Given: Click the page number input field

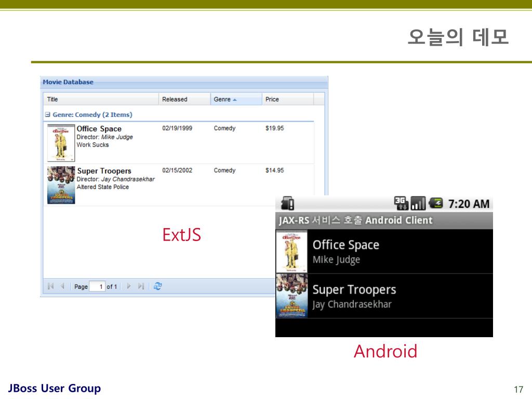Looking at the screenshot, I should (97, 286).
